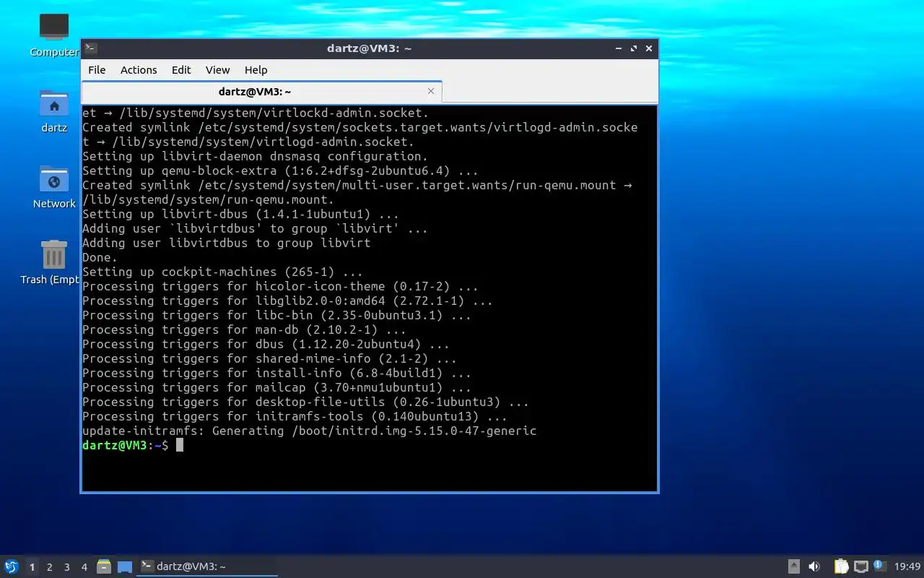
Task: Click 'Setting up libvirt-dbus (1.4.1-1ubuntu1)' line
Action: click(x=240, y=214)
